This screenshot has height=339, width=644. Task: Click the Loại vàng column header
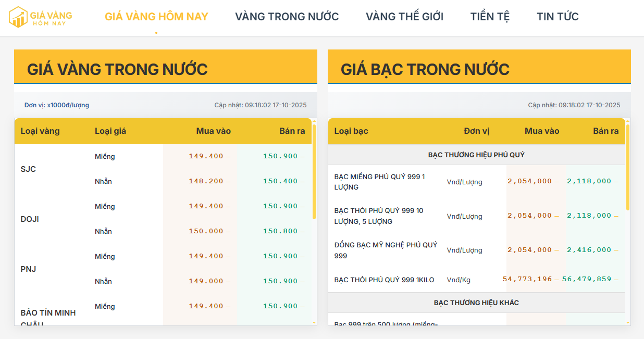coord(40,131)
